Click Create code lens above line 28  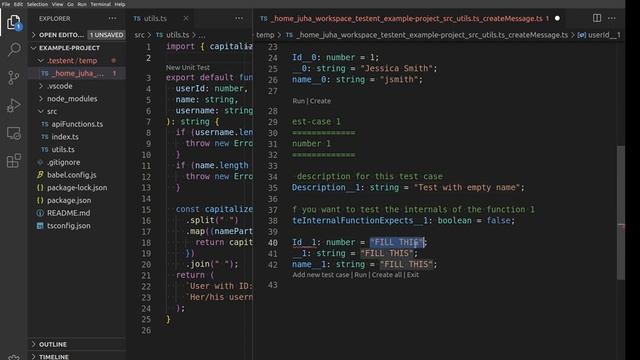[x=320, y=101]
